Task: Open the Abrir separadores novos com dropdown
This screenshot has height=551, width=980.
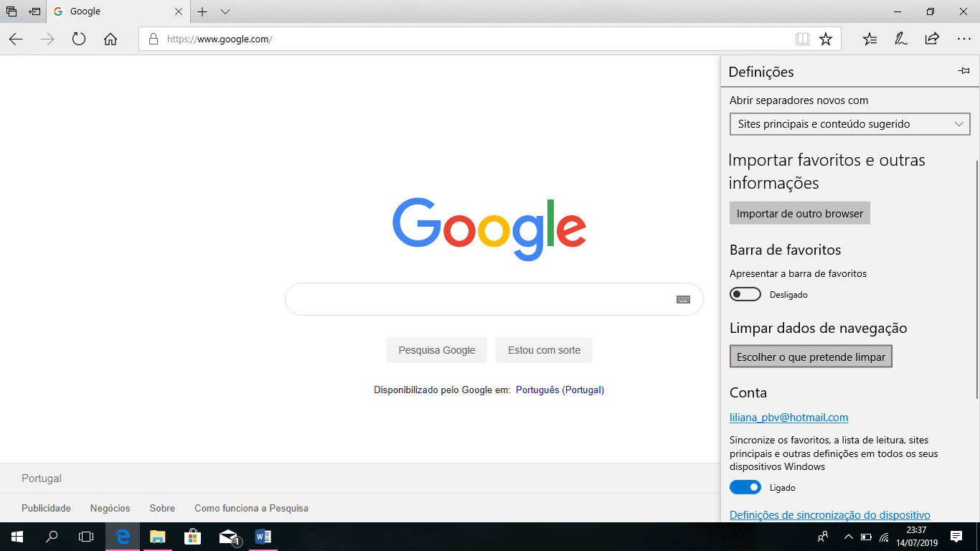Action: click(x=849, y=123)
